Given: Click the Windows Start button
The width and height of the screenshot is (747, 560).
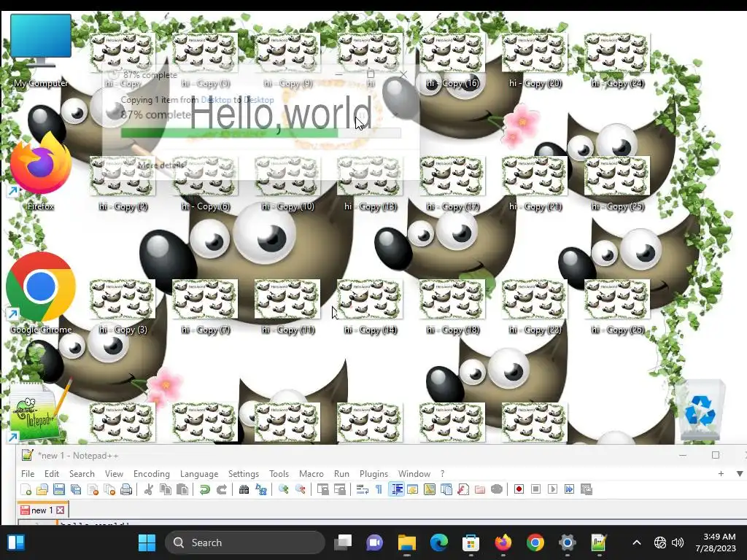Looking at the screenshot, I should click(x=147, y=542).
